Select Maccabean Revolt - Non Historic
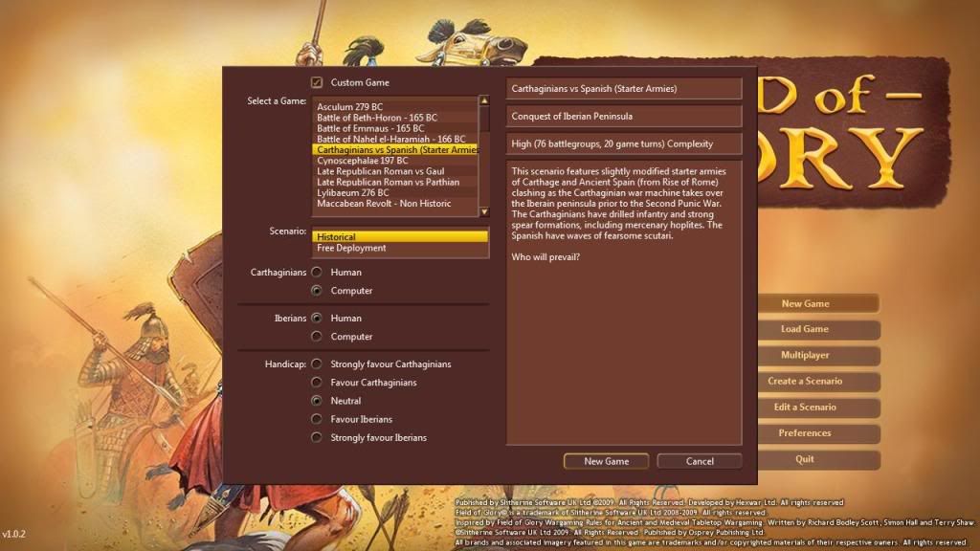This screenshot has height=551, width=980. click(395, 204)
